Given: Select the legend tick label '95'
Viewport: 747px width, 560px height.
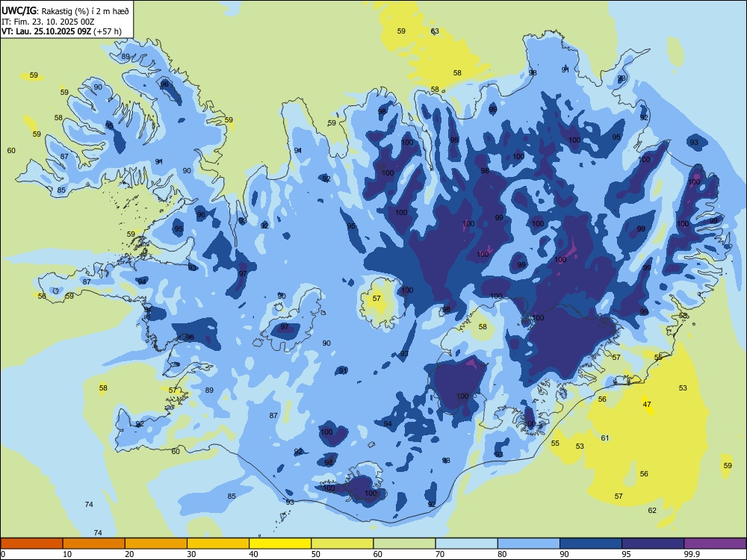Looking at the screenshot, I should [626, 554].
